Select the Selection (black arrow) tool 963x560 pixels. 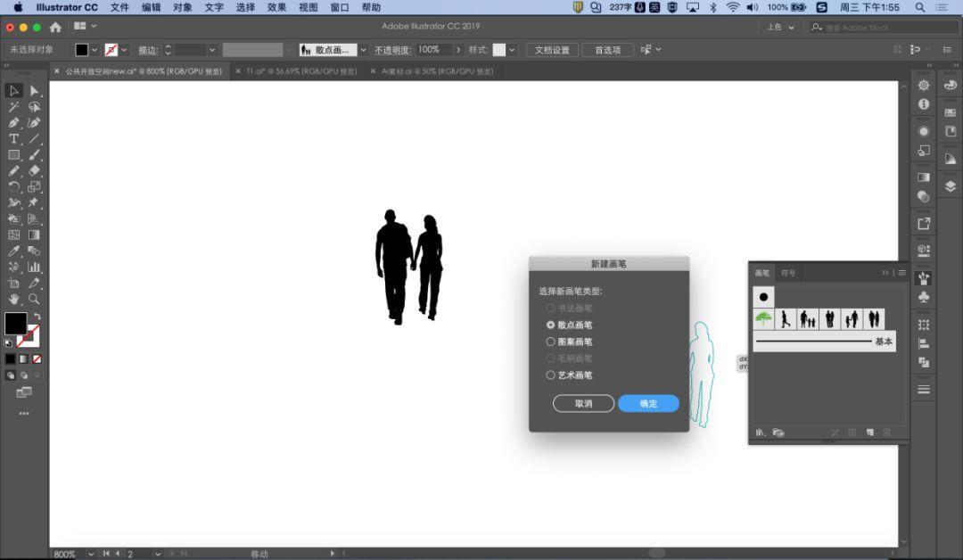click(x=13, y=91)
